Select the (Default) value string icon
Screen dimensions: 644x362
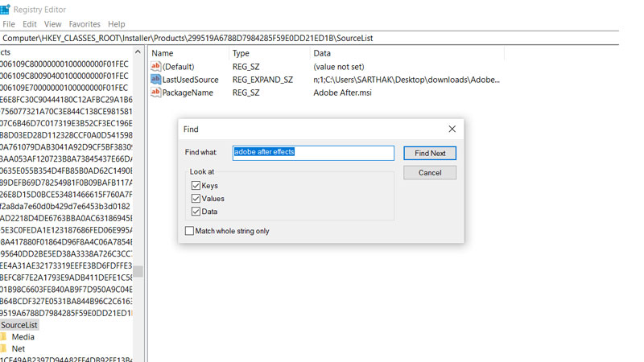tap(155, 66)
